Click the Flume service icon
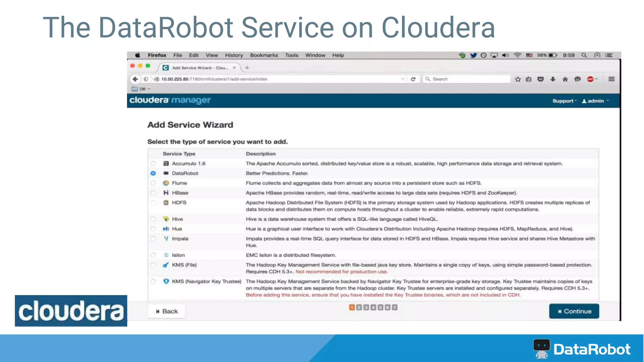 pyautogui.click(x=166, y=183)
